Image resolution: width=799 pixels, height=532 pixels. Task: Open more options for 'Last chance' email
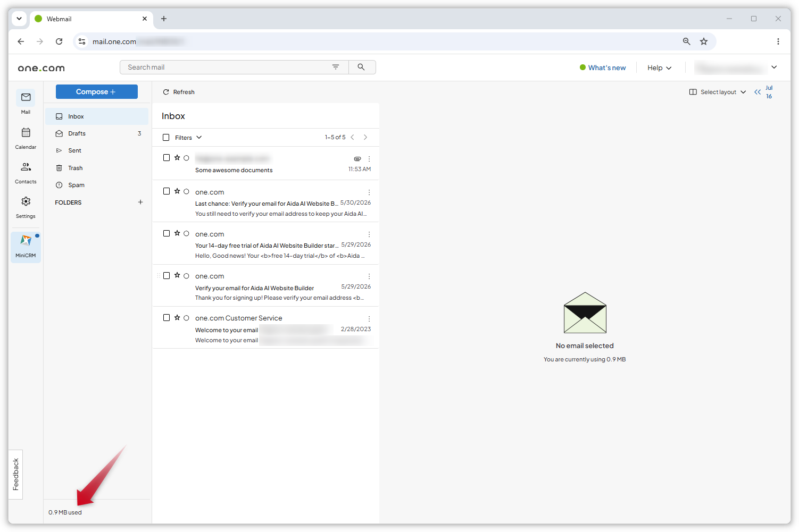[369, 192]
